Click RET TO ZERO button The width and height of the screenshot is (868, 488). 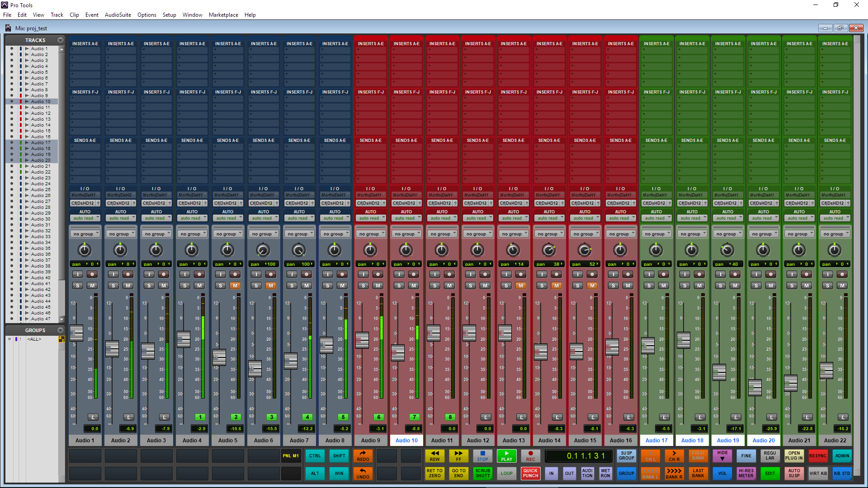click(x=434, y=474)
